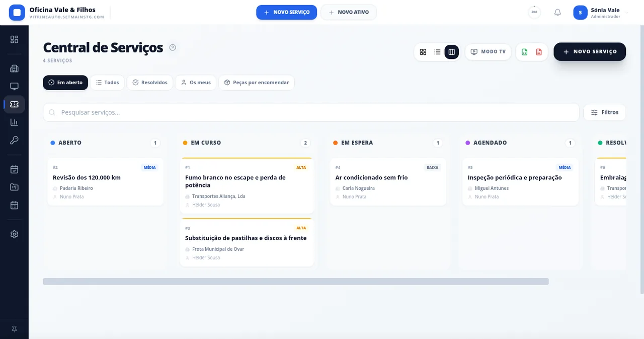Open the building icon in sidebar
The height and width of the screenshot is (339, 644).
pos(14,69)
